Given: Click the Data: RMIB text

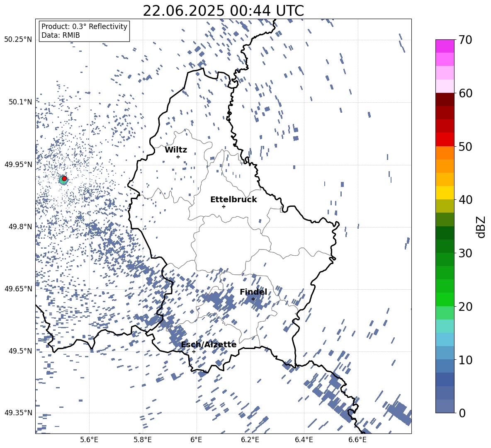Looking at the screenshot, I should click(x=61, y=35).
